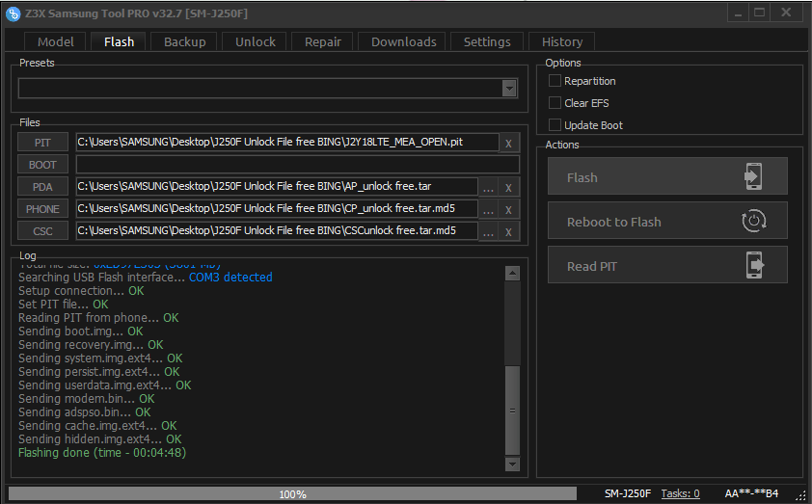Select the 'Sending modem.bin' log line
The width and height of the screenshot is (812, 504).
click(87, 399)
